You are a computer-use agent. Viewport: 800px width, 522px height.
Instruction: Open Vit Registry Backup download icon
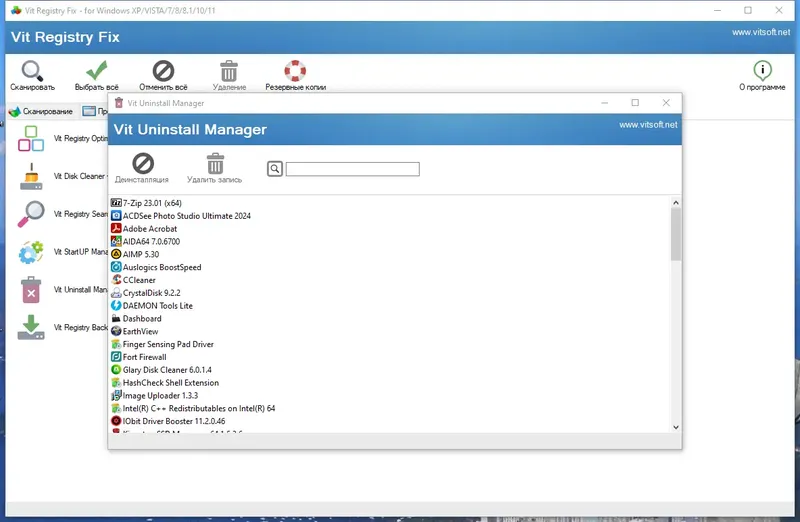click(x=31, y=328)
